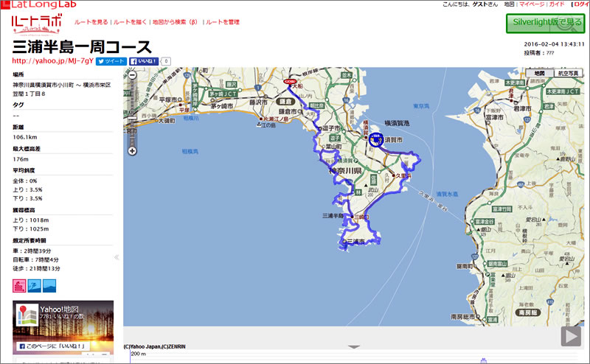Collapse the left info panel arrow
Viewport: 590px width, 364px height.
click(117, 257)
